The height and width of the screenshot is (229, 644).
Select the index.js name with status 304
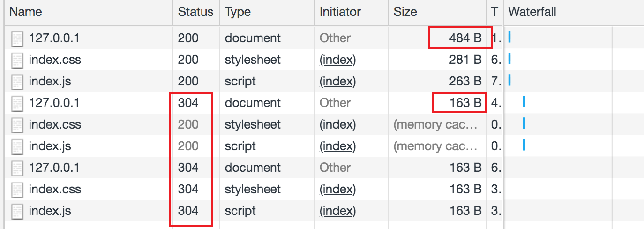50,211
